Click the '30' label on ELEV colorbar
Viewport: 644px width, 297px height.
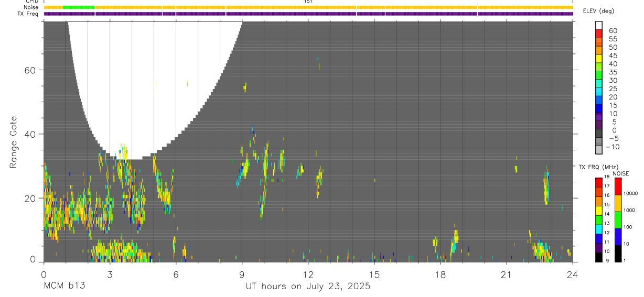click(613, 81)
